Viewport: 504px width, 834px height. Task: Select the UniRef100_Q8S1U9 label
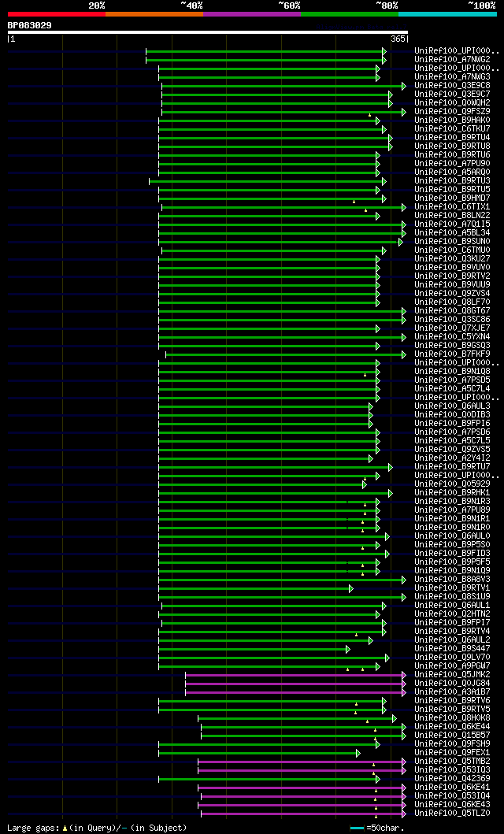pos(453,597)
